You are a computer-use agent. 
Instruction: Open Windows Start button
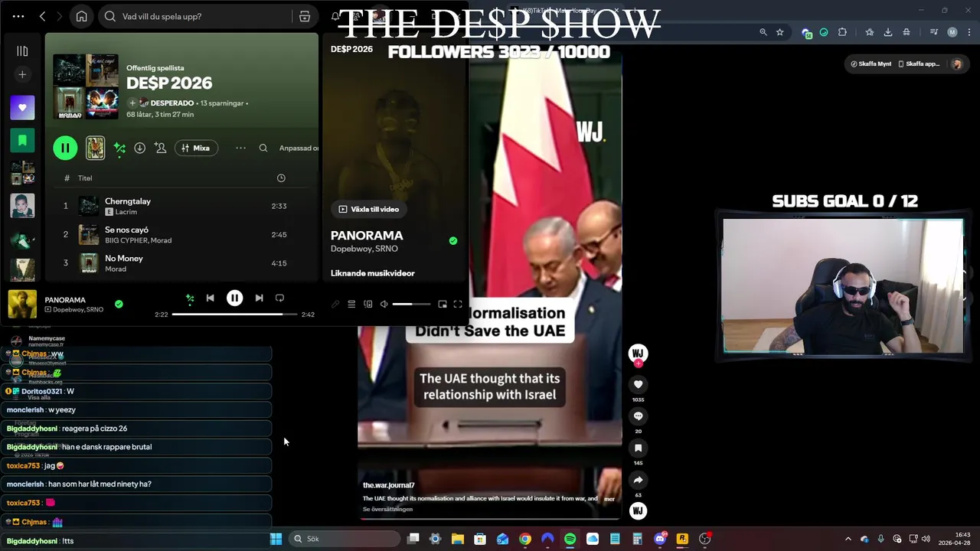click(276, 539)
